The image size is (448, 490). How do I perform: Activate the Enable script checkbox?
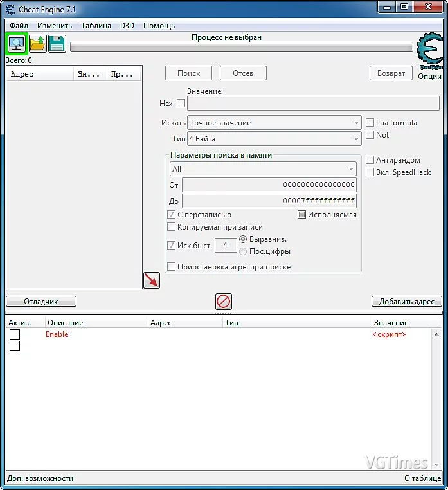click(x=15, y=334)
